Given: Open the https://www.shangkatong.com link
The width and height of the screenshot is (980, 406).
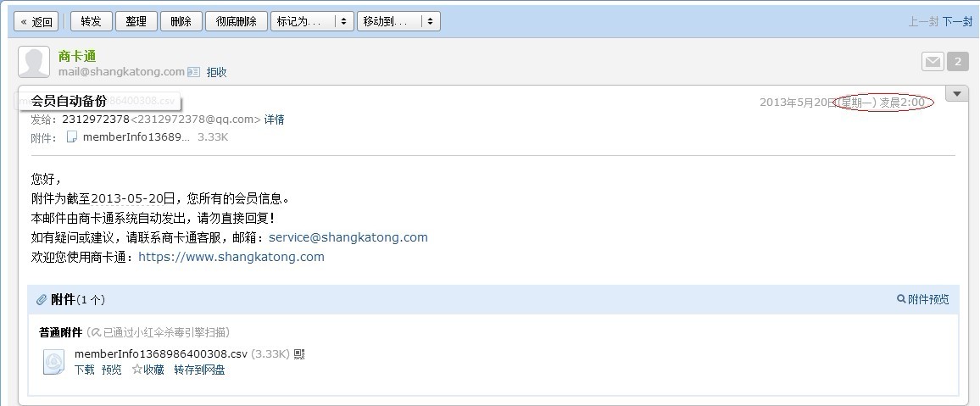Looking at the screenshot, I should click(231, 257).
